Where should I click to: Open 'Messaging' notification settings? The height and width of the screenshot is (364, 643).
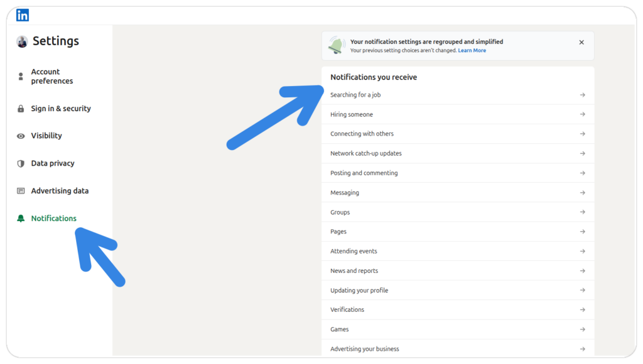[x=458, y=193]
